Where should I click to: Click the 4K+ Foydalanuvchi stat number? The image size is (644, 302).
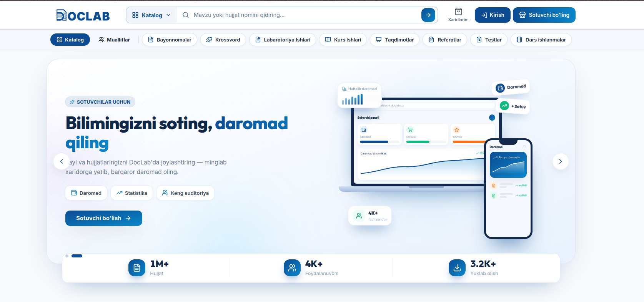(314, 264)
